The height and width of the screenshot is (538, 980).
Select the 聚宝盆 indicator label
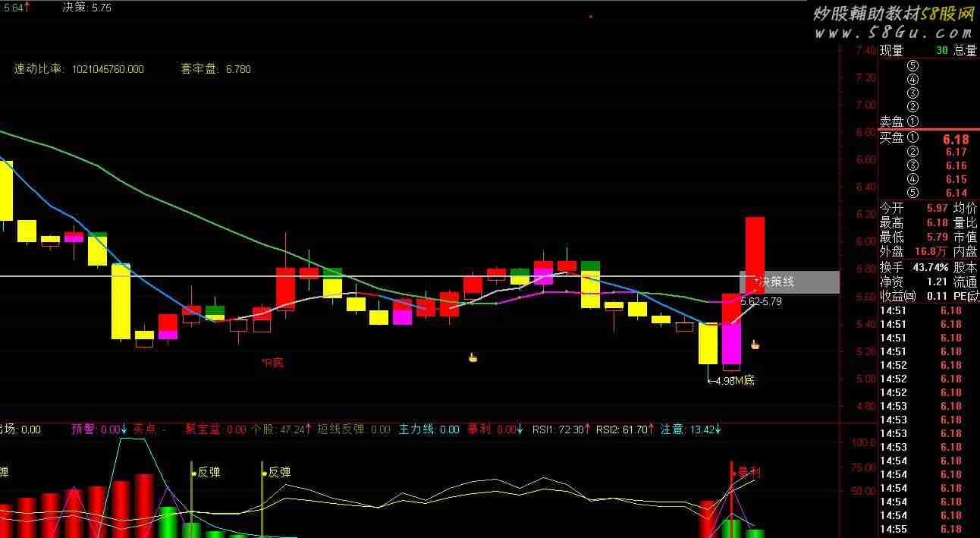(215, 429)
